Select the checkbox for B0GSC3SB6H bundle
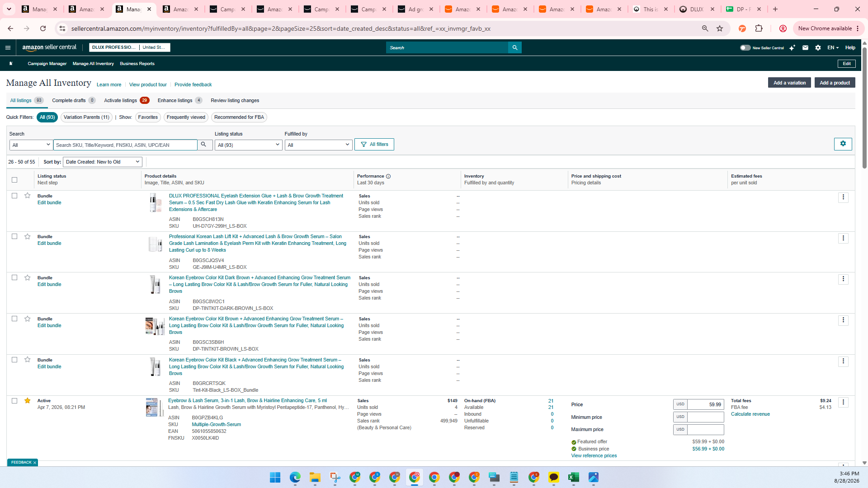Image resolution: width=868 pixels, height=488 pixels. pyautogui.click(x=14, y=319)
